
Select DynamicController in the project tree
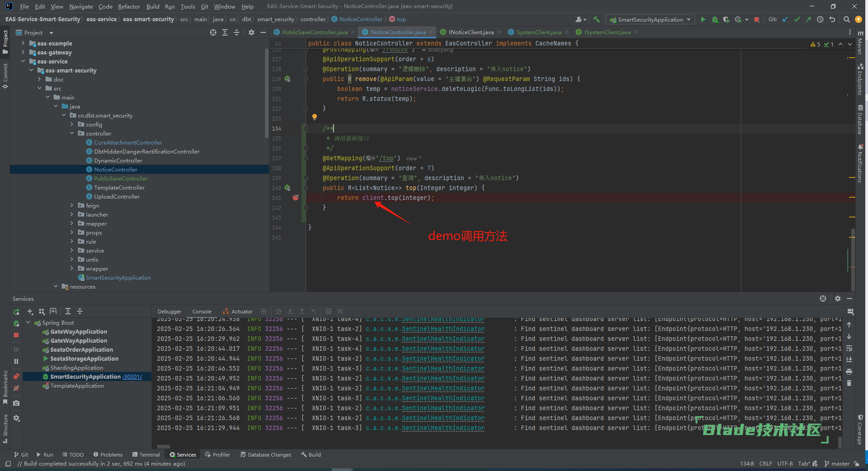tap(118, 160)
